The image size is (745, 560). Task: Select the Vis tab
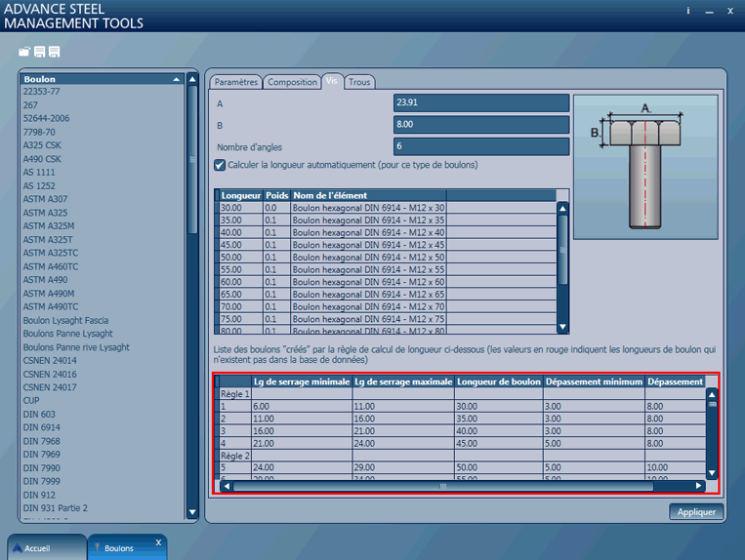point(332,81)
